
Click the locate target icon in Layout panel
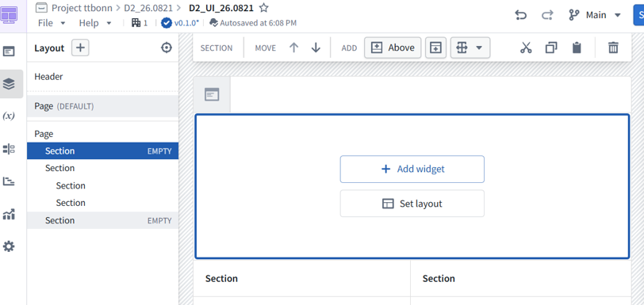(167, 48)
